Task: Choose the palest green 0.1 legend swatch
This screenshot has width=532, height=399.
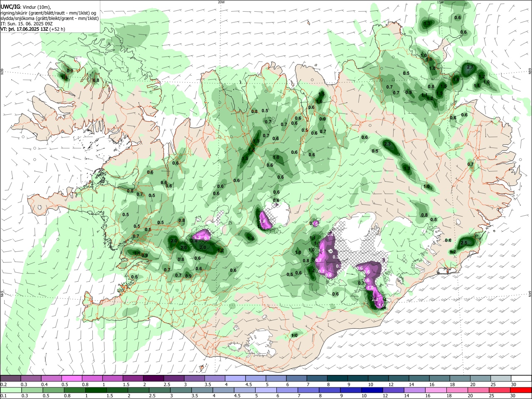Action: pyautogui.click(x=10, y=390)
